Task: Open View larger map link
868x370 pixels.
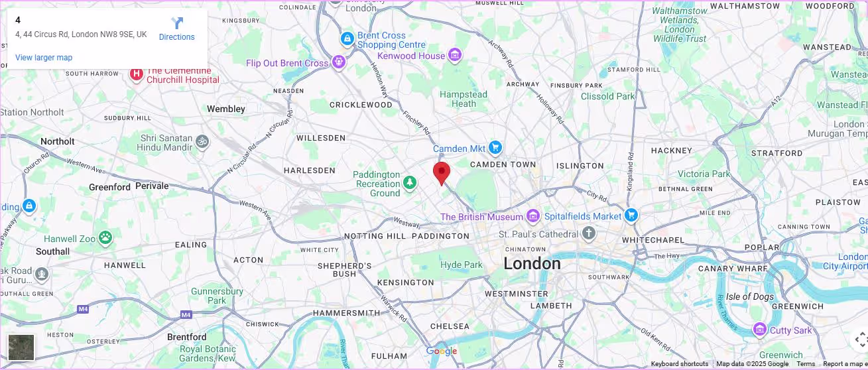Action: tap(44, 58)
